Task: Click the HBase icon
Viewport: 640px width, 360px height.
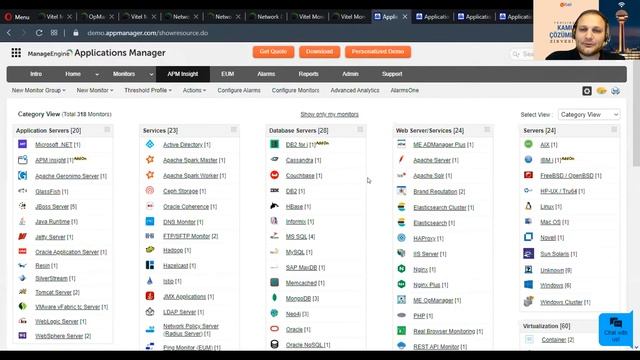Action: click(274, 206)
